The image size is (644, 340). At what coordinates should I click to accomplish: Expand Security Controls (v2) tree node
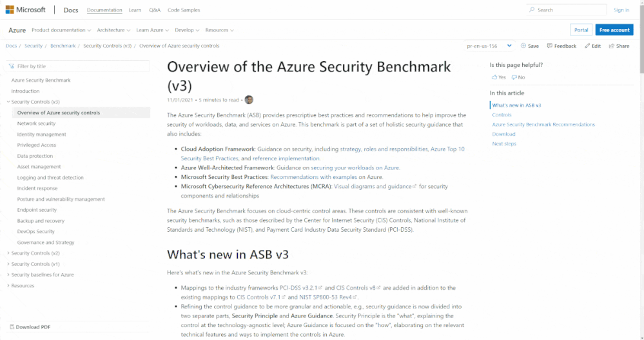pos(8,253)
